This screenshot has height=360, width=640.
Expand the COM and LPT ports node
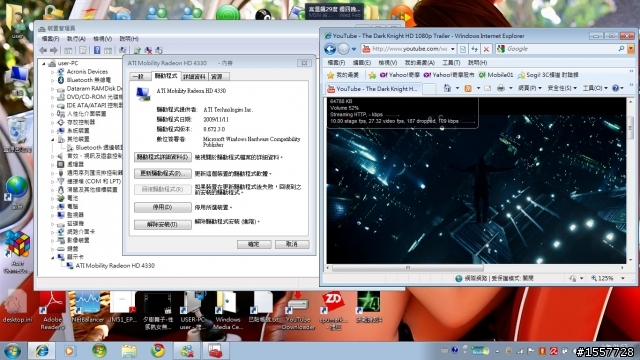(x=52, y=181)
